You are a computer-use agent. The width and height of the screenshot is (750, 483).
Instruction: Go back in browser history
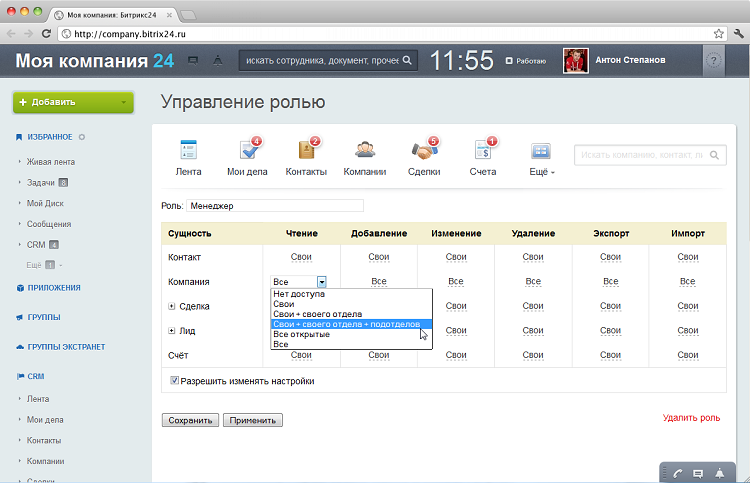pyautogui.click(x=11, y=33)
